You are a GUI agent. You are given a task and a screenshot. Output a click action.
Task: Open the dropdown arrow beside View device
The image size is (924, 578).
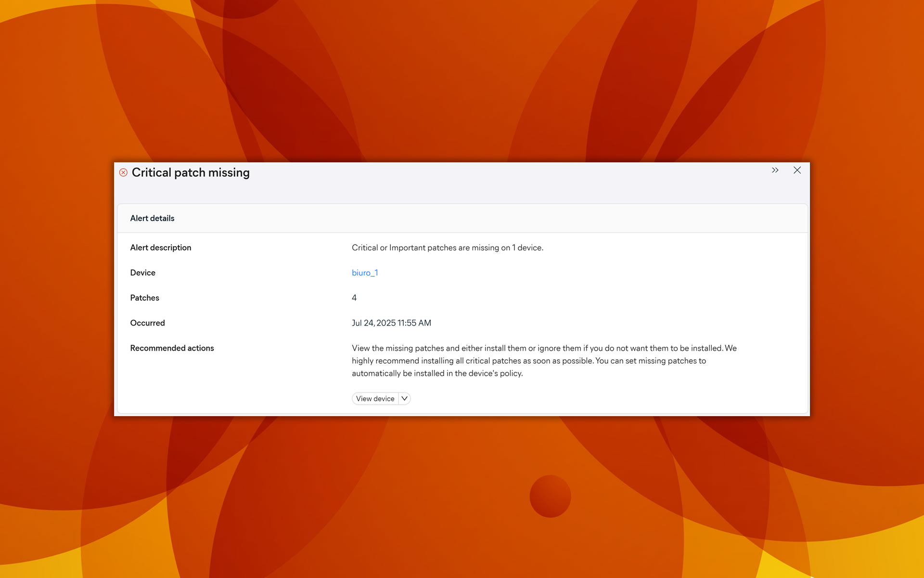click(x=405, y=398)
